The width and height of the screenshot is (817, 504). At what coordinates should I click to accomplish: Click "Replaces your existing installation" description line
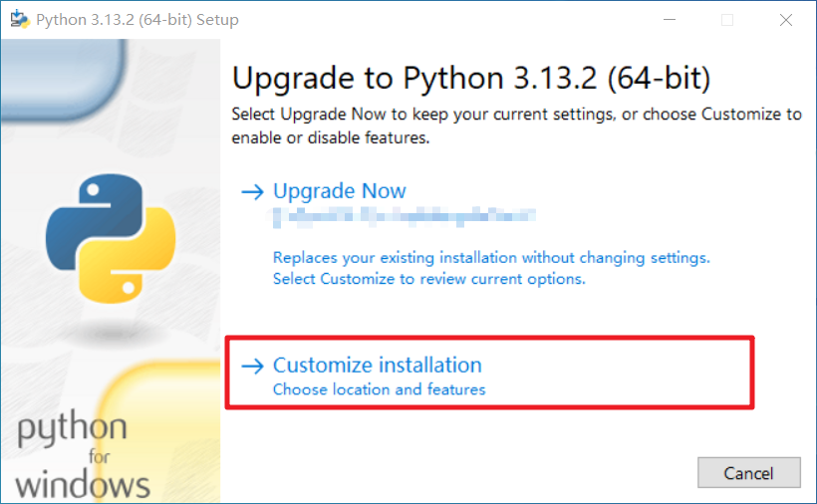point(491,258)
